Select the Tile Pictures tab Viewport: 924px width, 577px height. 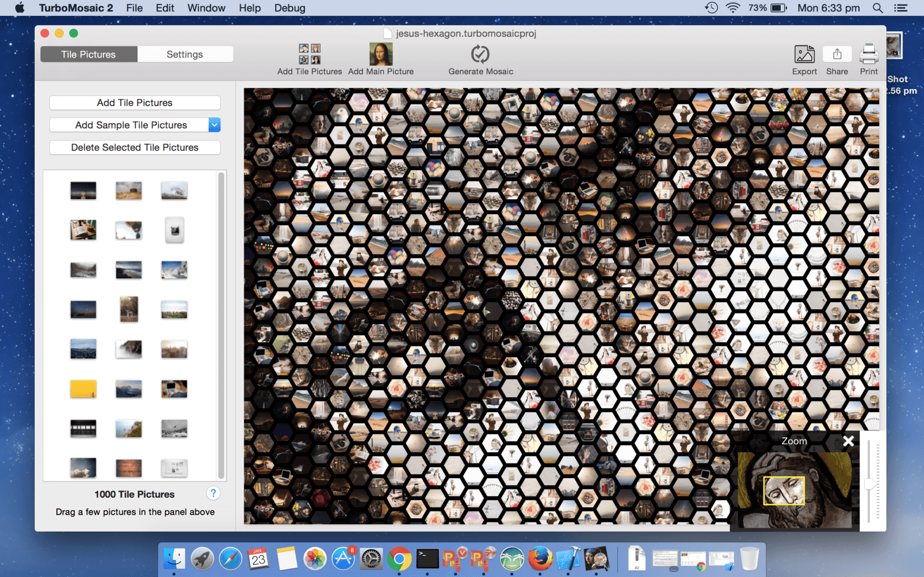click(x=89, y=55)
